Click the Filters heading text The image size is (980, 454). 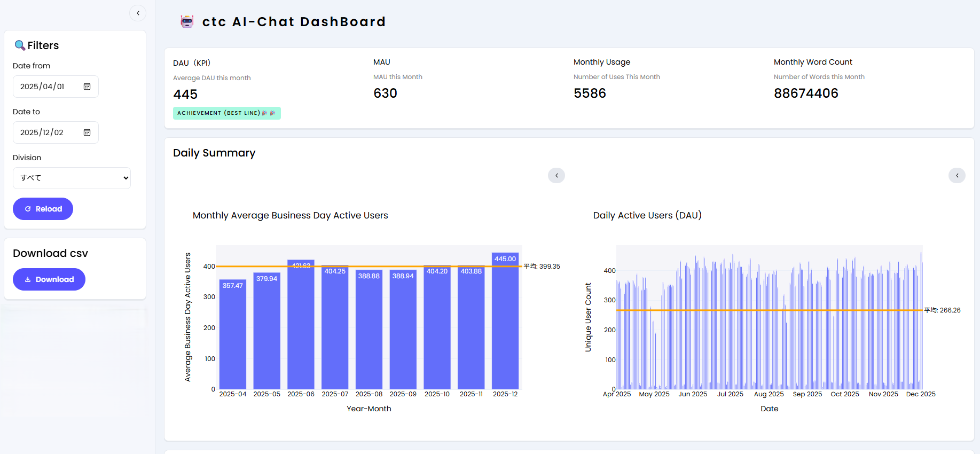(43, 45)
